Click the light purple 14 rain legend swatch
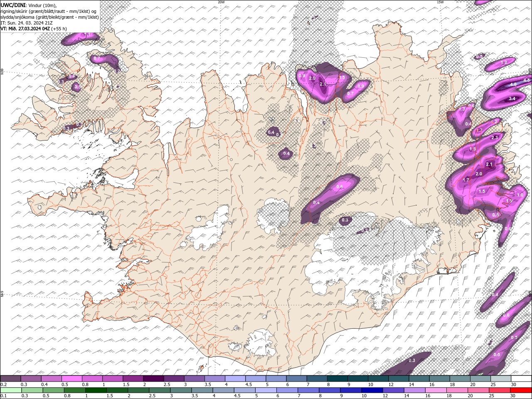 click(414, 390)
